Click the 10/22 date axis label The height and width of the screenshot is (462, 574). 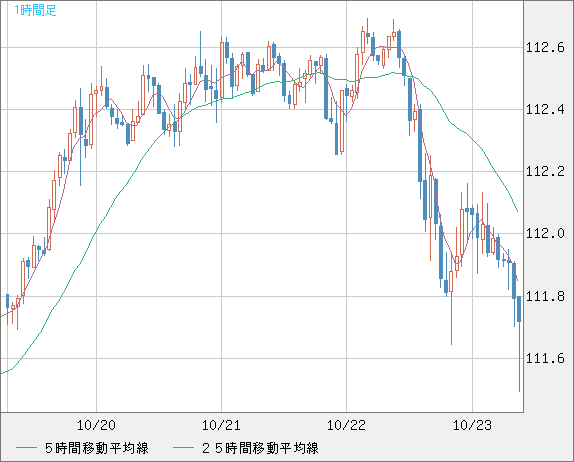point(346,425)
